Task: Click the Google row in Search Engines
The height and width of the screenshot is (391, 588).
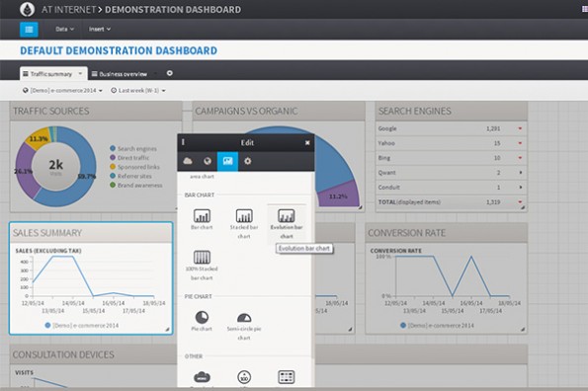Action: (x=451, y=128)
